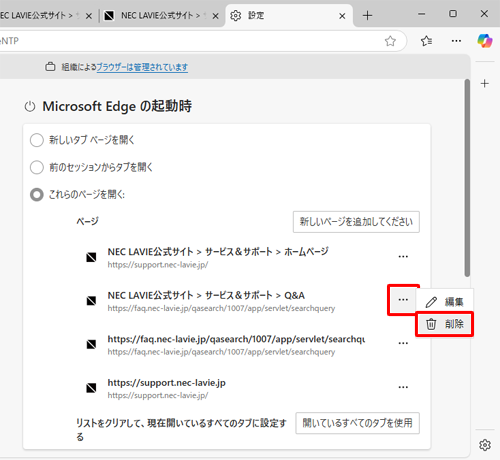500x460 pixels.
Task: Add this page to favorites using the star
Action: click(390, 41)
